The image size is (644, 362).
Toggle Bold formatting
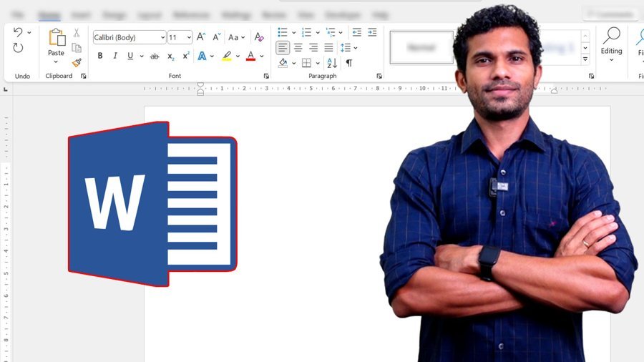(99, 56)
